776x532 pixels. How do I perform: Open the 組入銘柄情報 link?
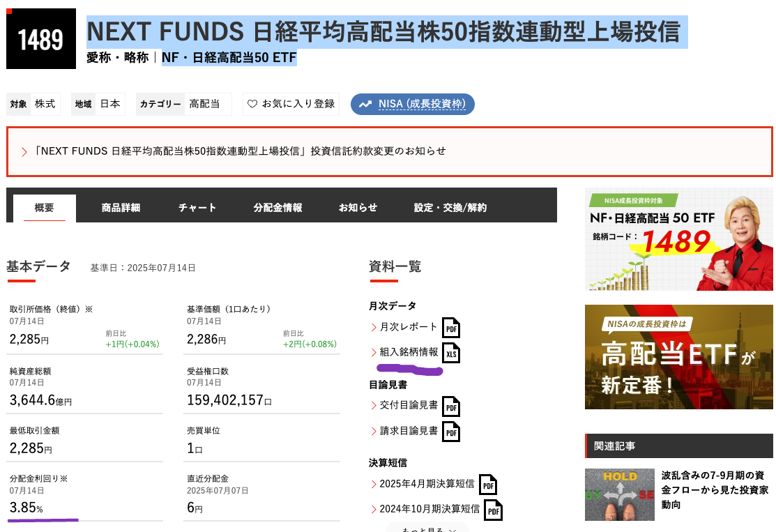click(409, 352)
